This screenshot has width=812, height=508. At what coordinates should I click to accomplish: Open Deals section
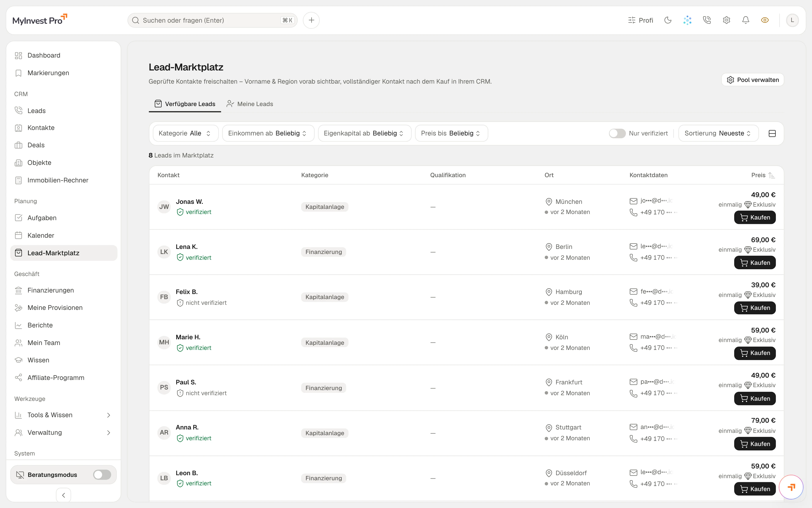tap(63, 145)
